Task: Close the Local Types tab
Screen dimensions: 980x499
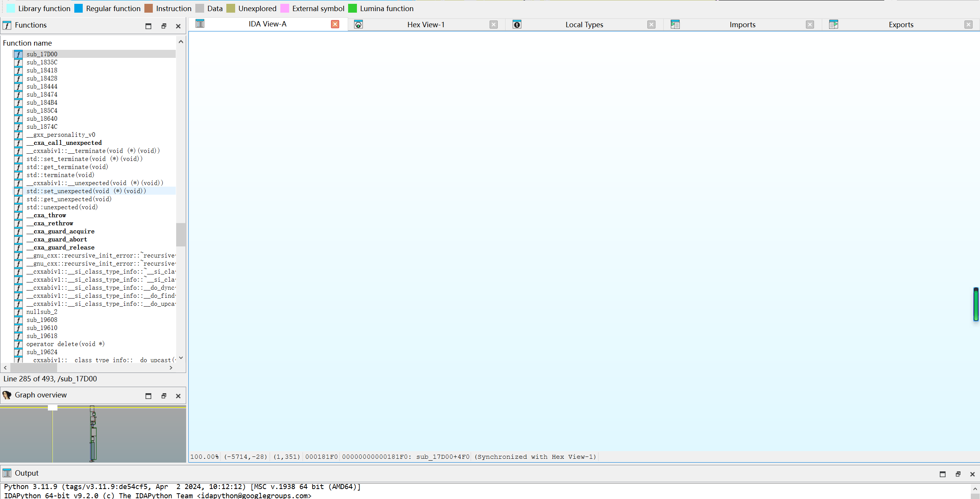Action: pyautogui.click(x=651, y=25)
